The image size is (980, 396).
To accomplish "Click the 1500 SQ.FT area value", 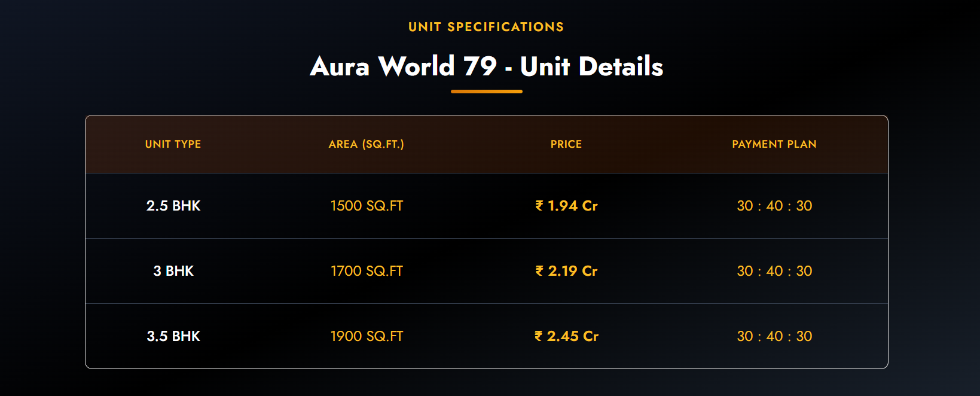I will click(x=367, y=206).
